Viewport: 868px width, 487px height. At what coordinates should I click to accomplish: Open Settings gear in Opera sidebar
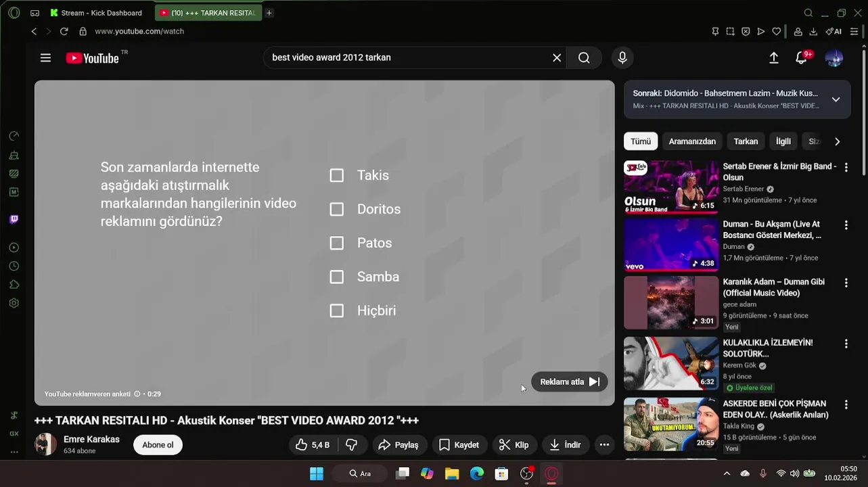coord(14,303)
